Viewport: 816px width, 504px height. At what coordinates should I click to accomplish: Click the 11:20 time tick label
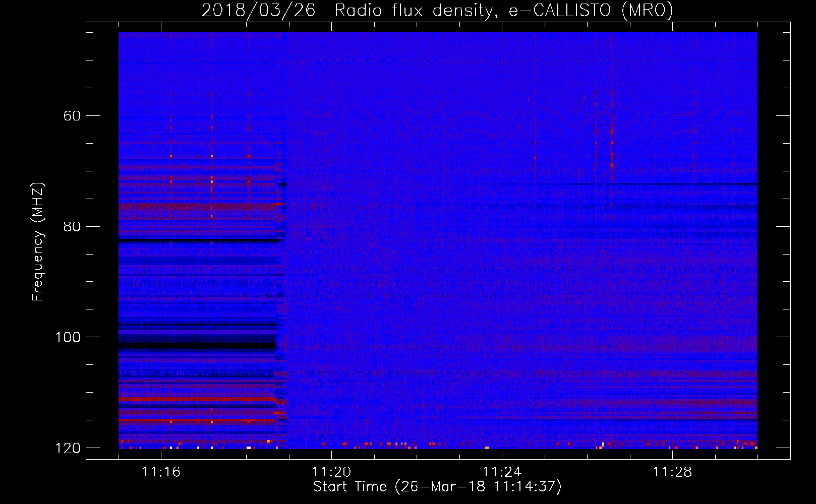(x=331, y=472)
